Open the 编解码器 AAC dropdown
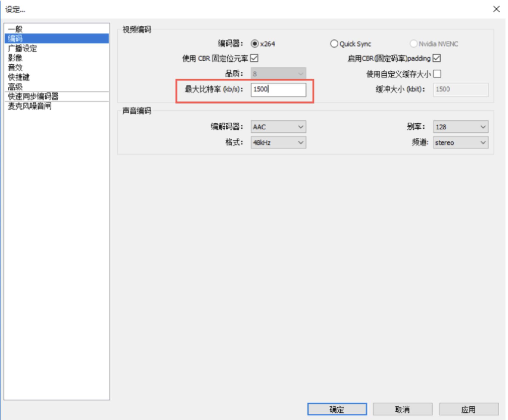 (x=278, y=127)
